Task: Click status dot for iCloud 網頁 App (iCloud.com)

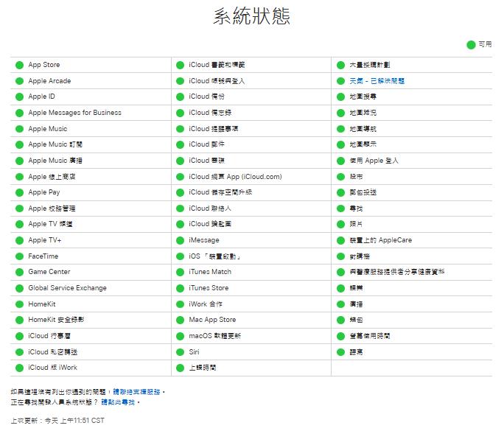Action: click(x=180, y=177)
